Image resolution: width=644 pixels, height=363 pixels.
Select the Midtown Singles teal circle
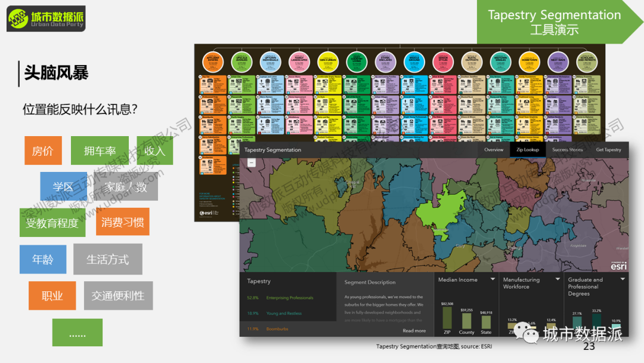point(500,61)
